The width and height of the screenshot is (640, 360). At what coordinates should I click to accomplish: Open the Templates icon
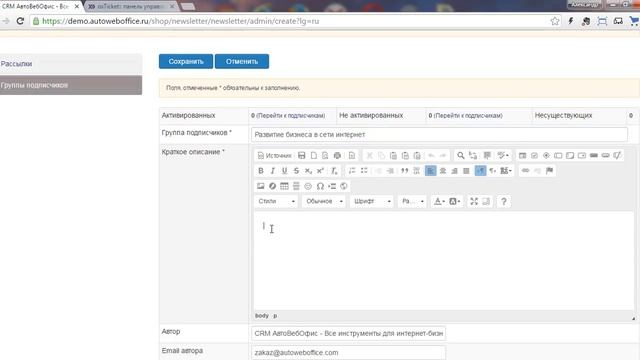[352, 156]
